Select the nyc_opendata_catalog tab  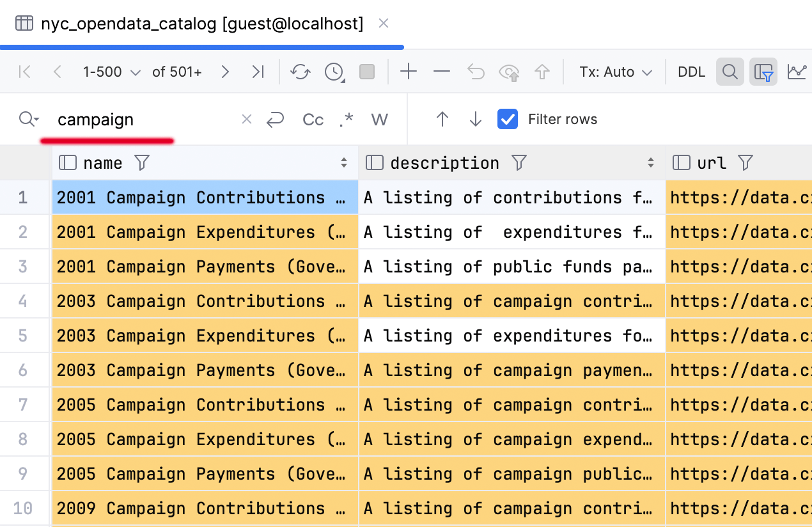pyautogui.click(x=192, y=24)
